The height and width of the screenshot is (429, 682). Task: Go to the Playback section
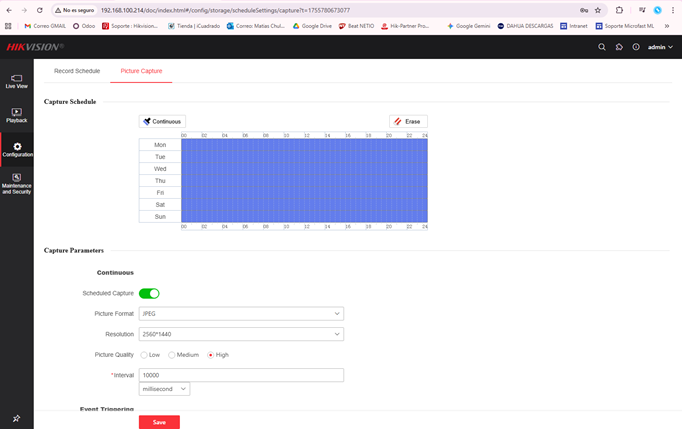pyautogui.click(x=16, y=115)
